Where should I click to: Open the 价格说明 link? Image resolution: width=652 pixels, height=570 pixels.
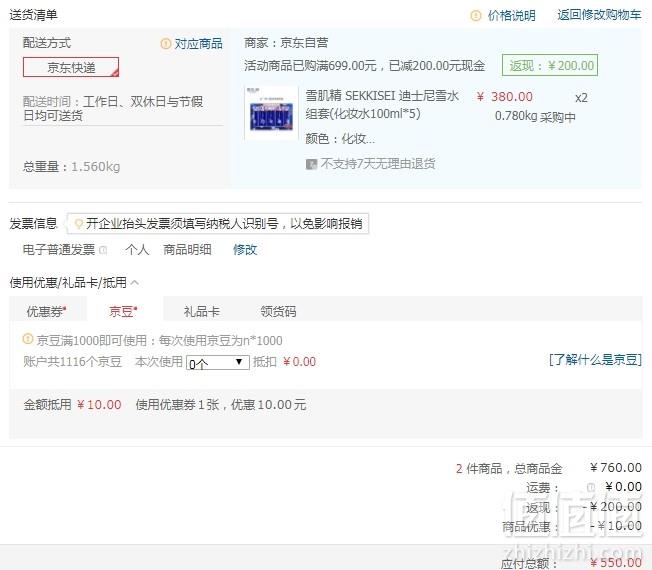[x=511, y=16]
